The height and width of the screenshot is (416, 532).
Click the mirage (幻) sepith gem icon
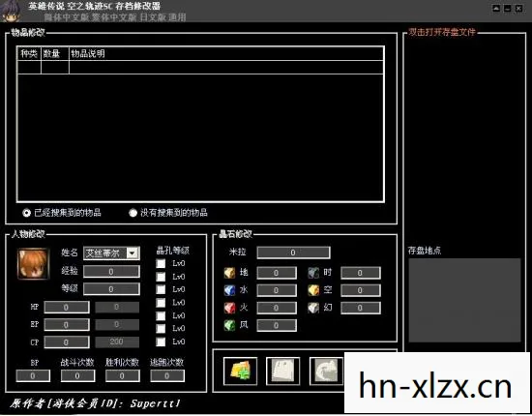(313, 308)
